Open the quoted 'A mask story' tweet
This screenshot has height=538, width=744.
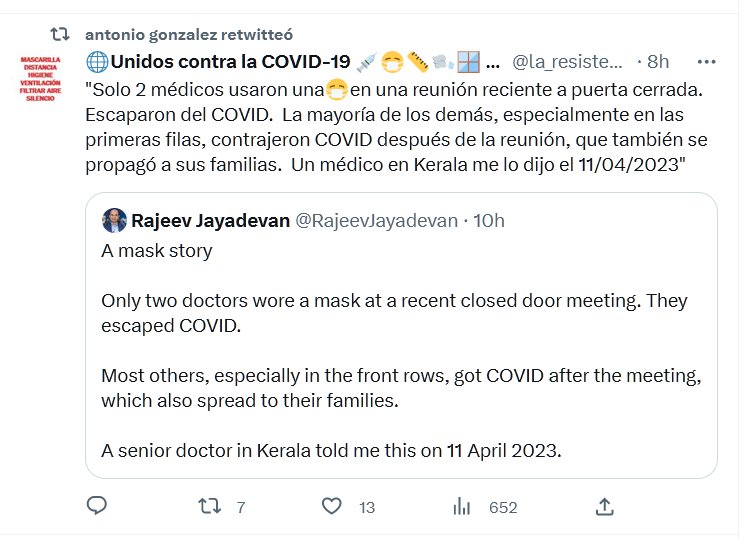[400, 350]
